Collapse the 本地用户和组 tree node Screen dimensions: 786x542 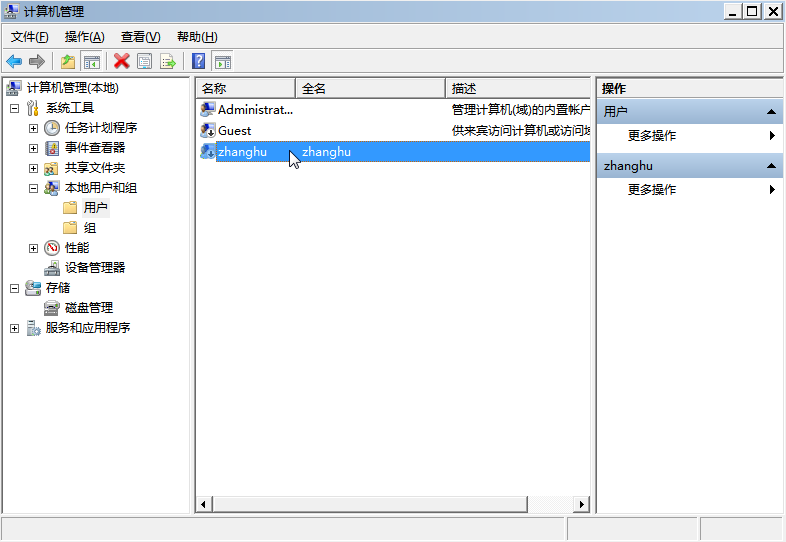(33, 188)
